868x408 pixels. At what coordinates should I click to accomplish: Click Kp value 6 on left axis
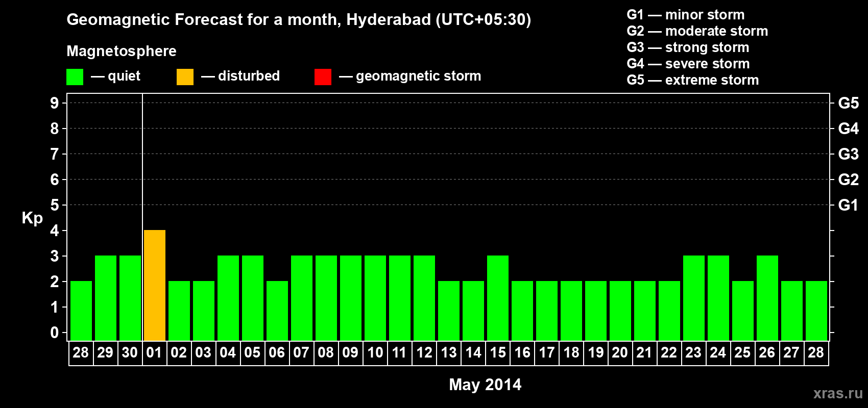coord(55,180)
